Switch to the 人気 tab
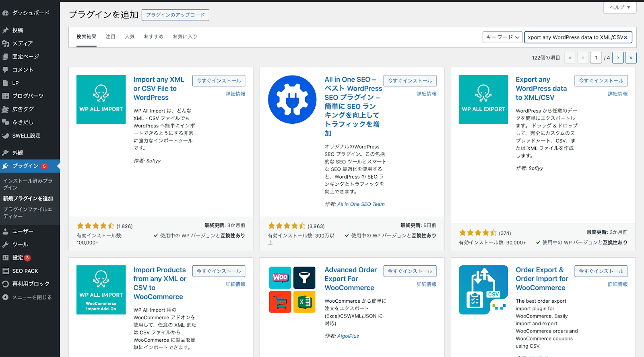 point(130,37)
